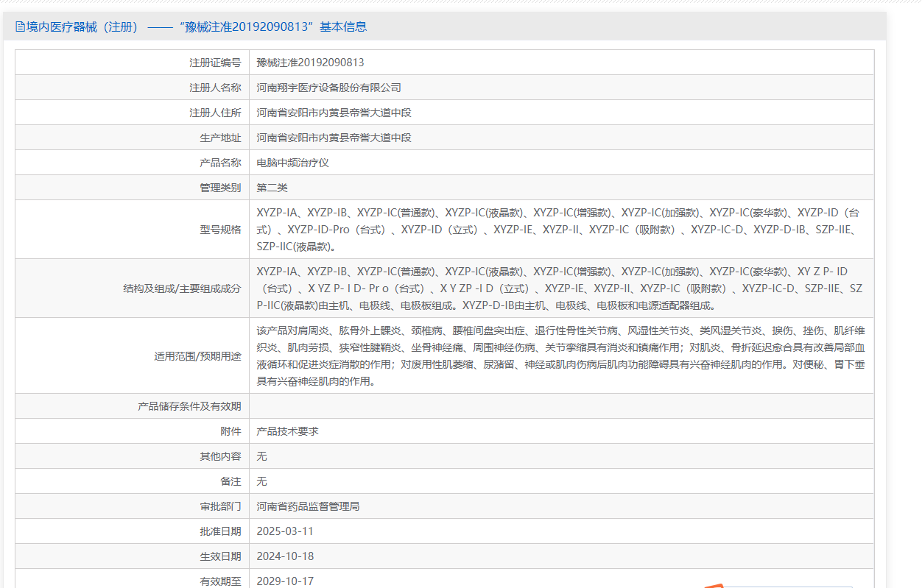Viewport: 922px width, 588px height.
Task: Select the date 2029-10-17
Action: point(285,581)
